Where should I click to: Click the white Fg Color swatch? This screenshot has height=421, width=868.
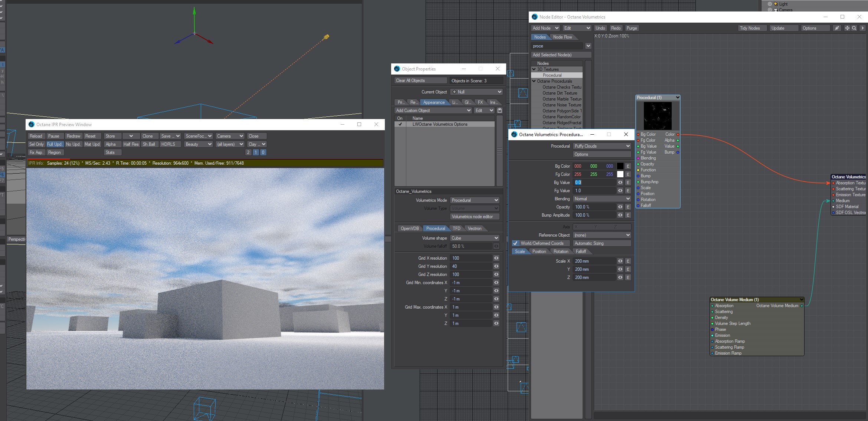click(x=620, y=174)
